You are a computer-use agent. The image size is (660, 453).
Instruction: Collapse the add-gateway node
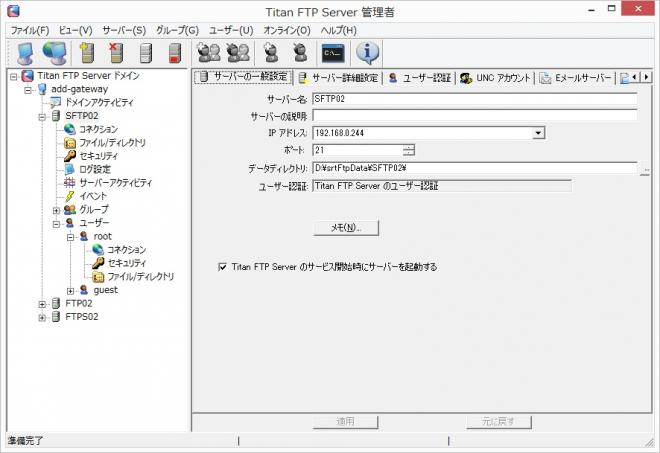(x=28, y=90)
